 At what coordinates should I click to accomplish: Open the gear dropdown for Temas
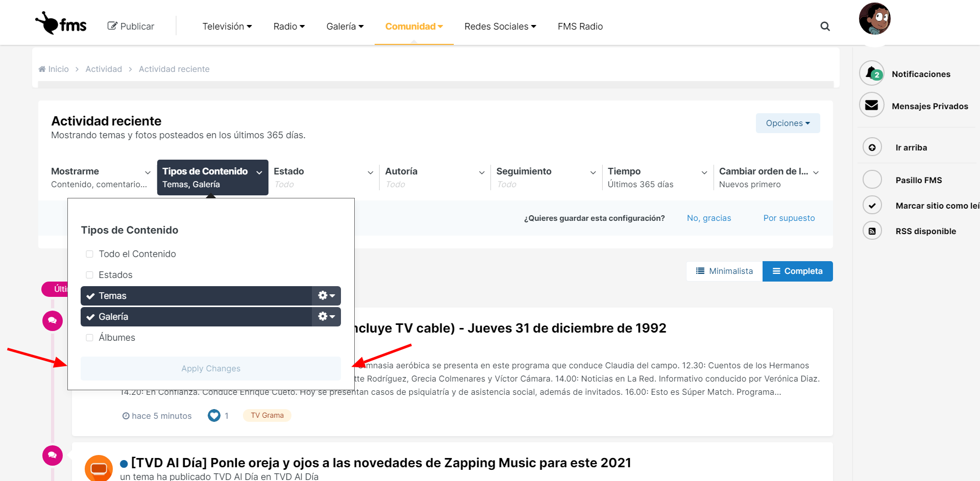[x=326, y=296]
